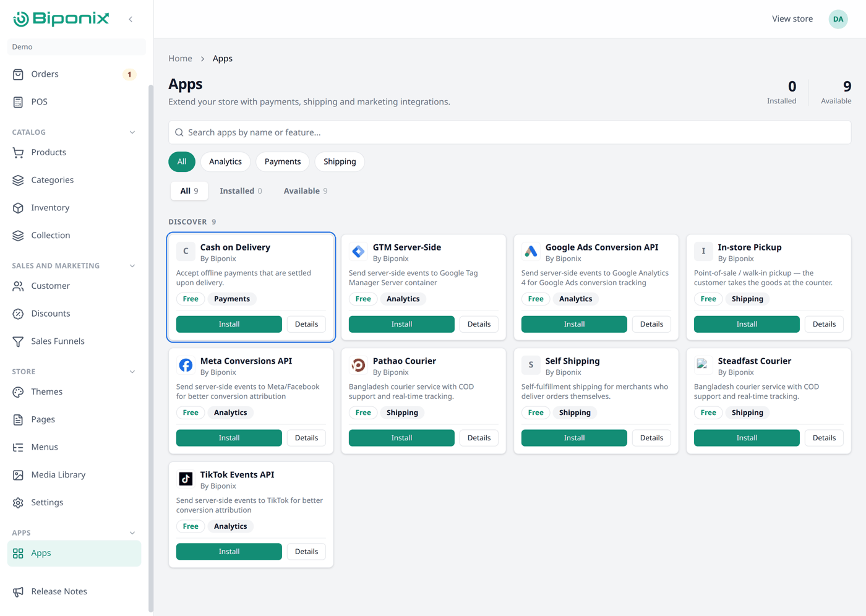Filter apps by Analytics category
This screenshot has width=866, height=616.
tap(225, 161)
